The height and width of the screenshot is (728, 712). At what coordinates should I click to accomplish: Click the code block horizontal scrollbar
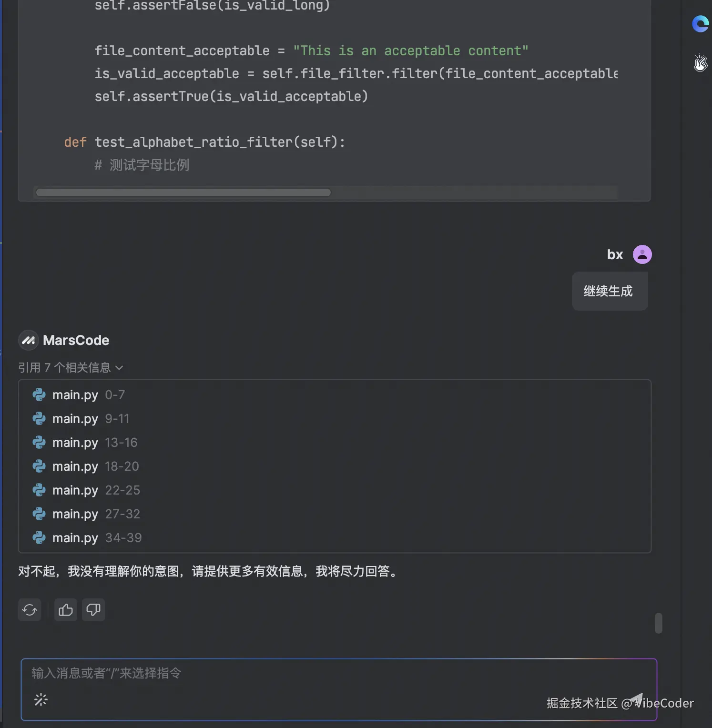pos(183,192)
